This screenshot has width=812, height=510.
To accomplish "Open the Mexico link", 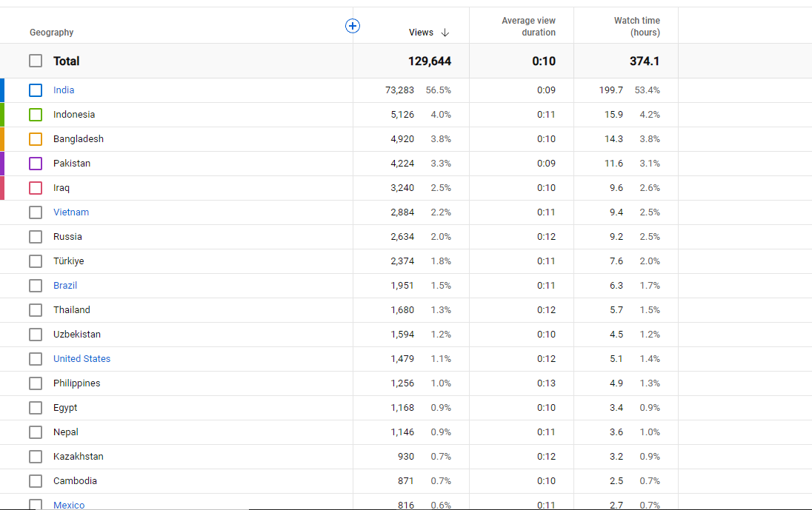I will 69,505.
